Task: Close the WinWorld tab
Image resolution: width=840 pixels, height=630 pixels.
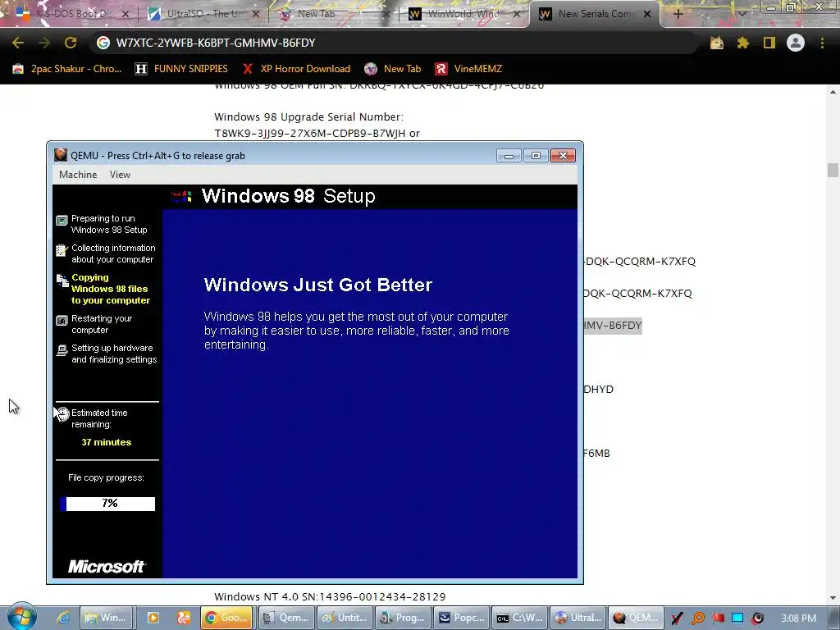Action: (517, 14)
